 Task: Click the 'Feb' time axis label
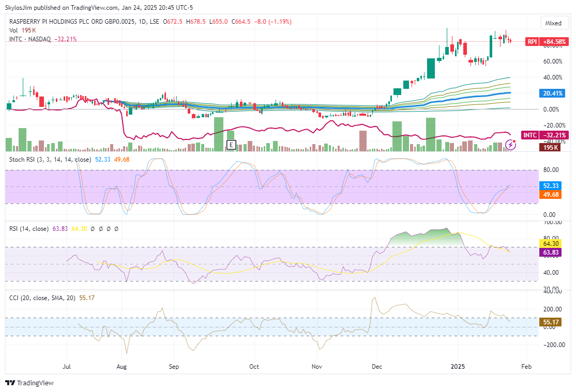526,367
